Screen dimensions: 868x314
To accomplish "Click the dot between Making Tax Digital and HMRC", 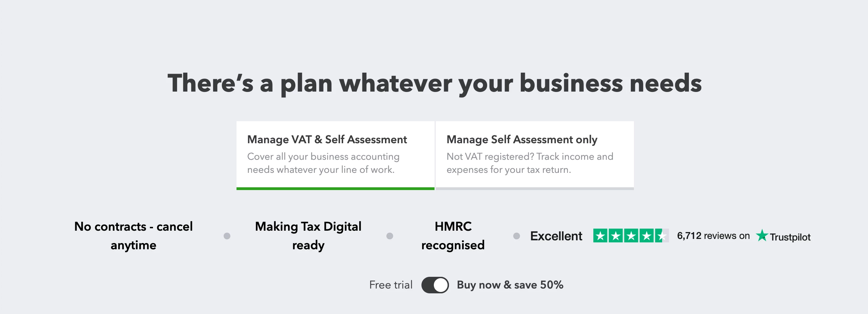I will (x=389, y=236).
